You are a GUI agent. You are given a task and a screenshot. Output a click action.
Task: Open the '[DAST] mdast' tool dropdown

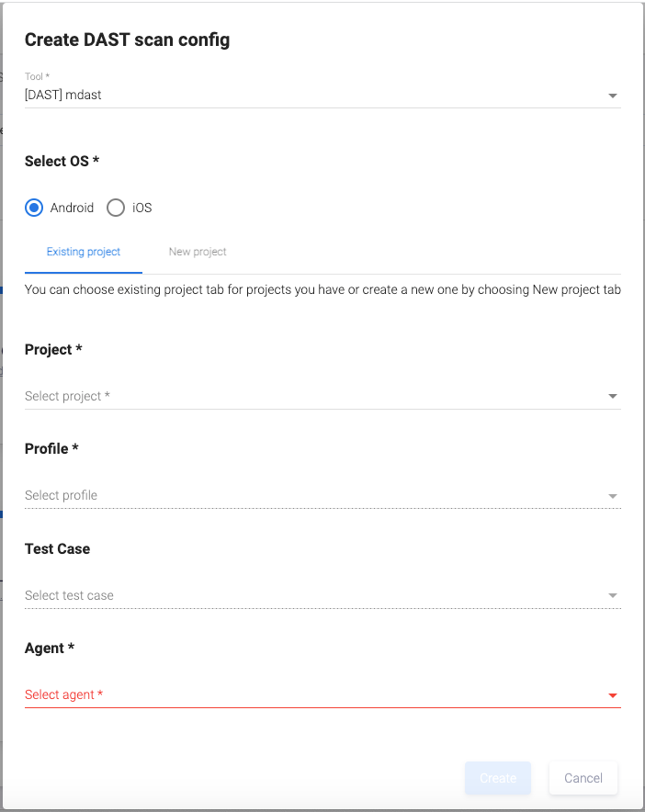click(312, 95)
